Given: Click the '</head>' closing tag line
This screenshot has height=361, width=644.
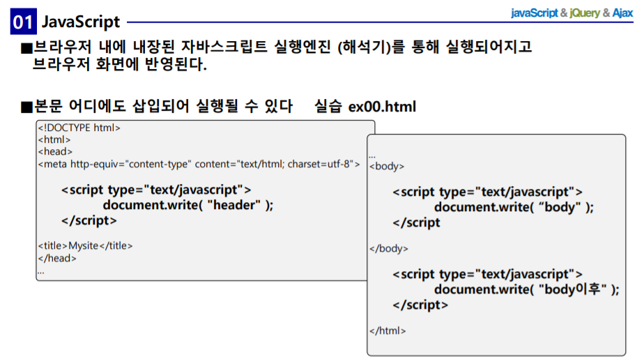Looking at the screenshot, I should pyautogui.click(x=57, y=258).
